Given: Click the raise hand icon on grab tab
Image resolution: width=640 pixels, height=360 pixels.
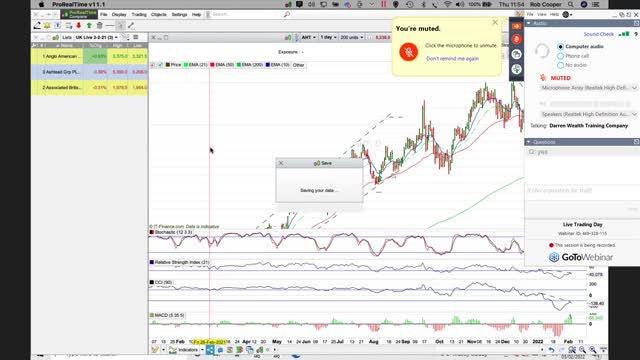Looking at the screenshot, I should point(516,69).
